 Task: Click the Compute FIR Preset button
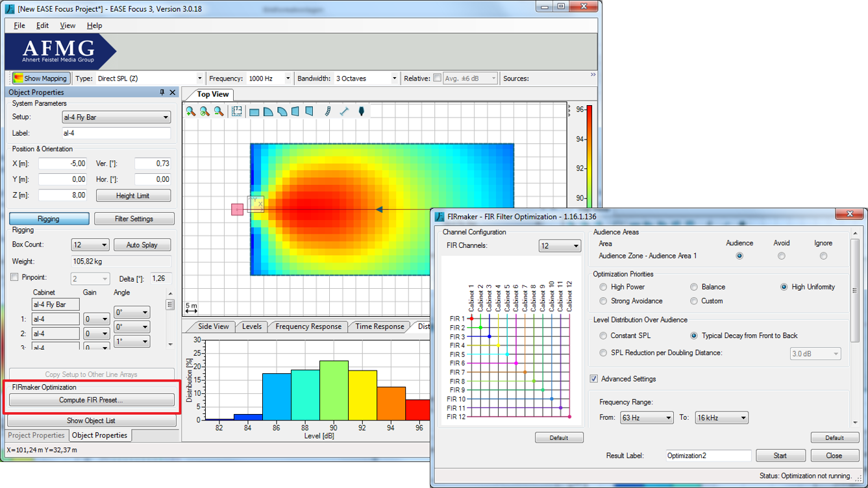click(x=91, y=400)
